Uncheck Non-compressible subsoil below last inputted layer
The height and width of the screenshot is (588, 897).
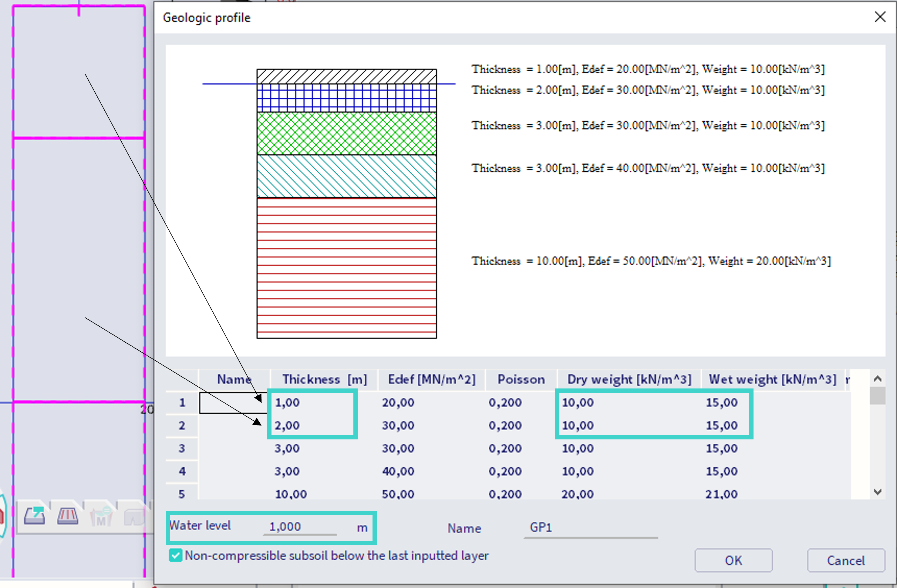pyautogui.click(x=175, y=556)
